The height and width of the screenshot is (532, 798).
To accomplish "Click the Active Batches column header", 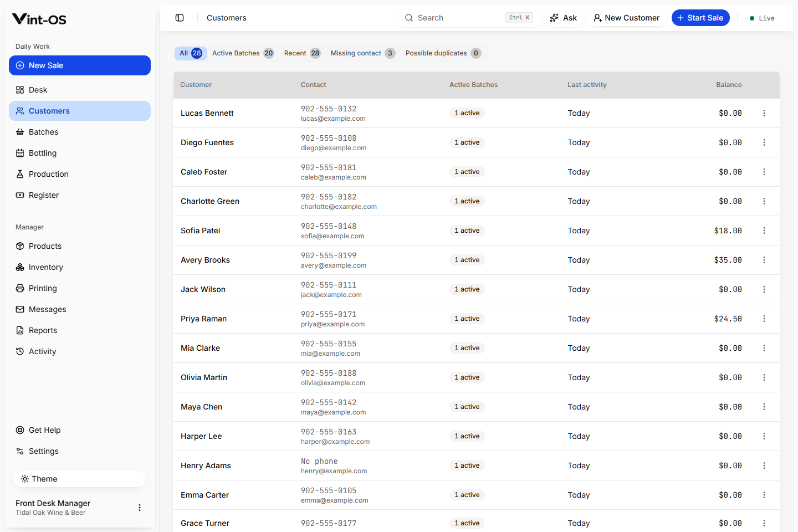I will point(473,85).
